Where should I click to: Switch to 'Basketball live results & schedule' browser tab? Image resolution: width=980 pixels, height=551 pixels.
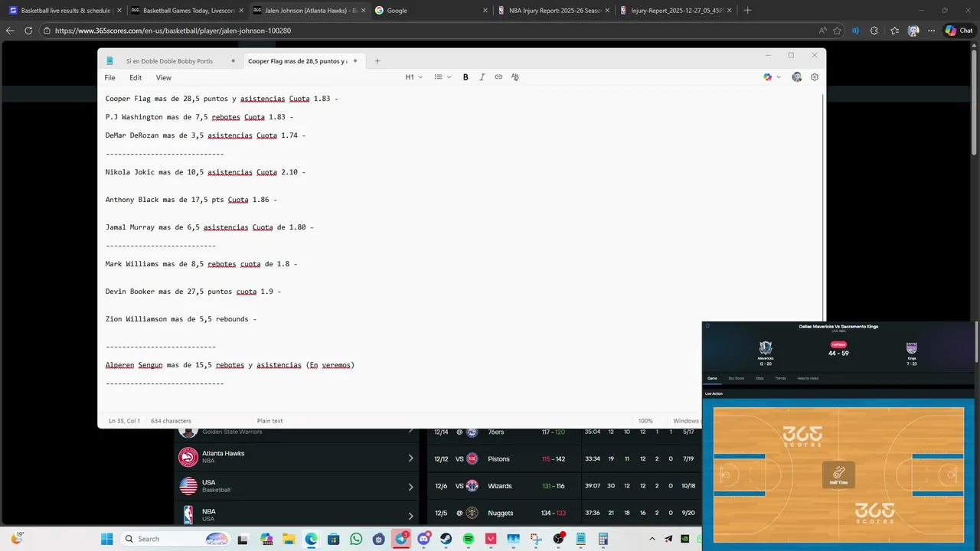pos(64,11)
